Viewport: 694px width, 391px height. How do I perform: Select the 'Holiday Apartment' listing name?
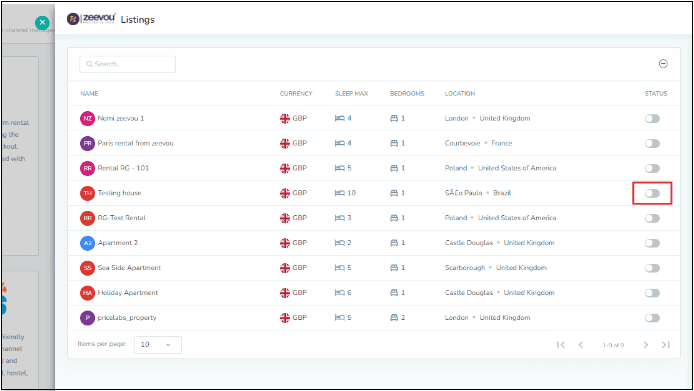click(127, 293)
